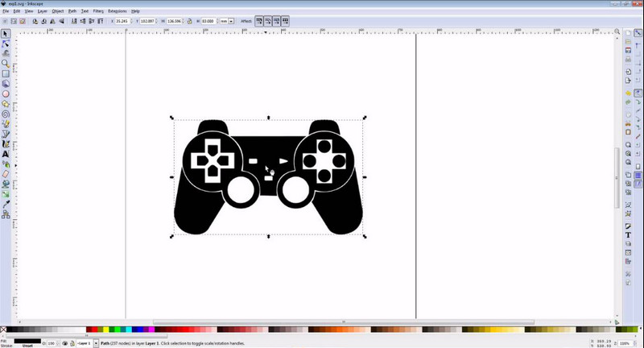Toggle fourth Affect patterns move button
The width and height of the screenshot is (644, 348).
[285, 21]
